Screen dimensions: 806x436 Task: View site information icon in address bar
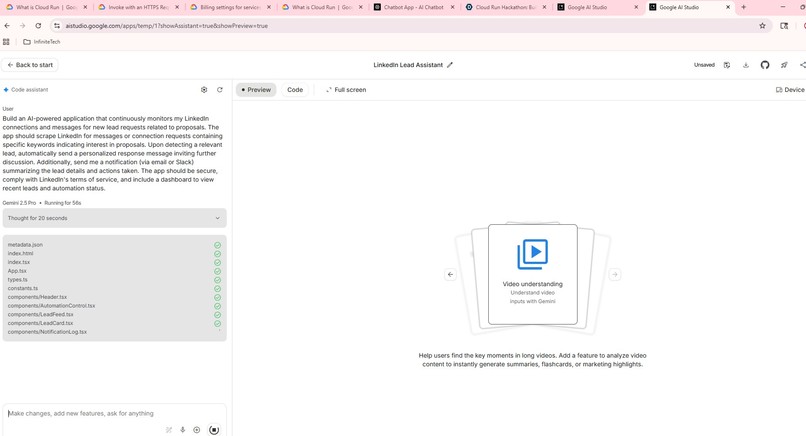coord(57,26)
